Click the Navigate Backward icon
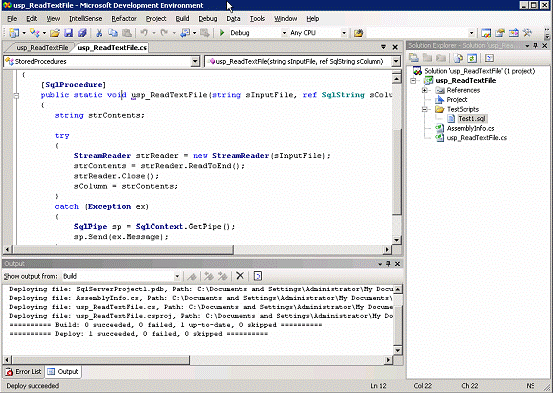The image size is (553, 393). 185,33
